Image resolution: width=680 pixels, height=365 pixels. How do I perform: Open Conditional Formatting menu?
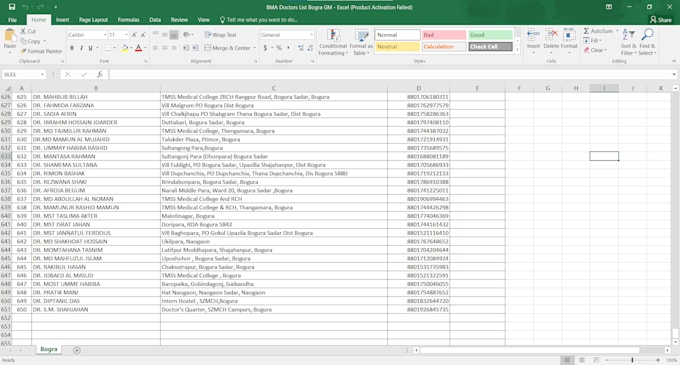tap(333, 42)
